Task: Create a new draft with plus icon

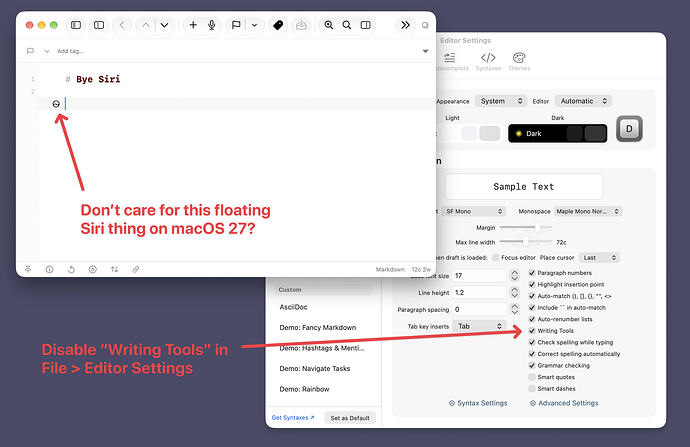Action: tap(193, 25)
